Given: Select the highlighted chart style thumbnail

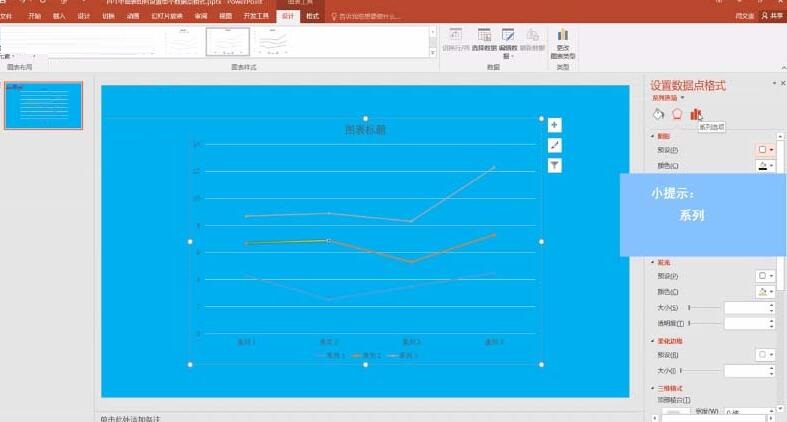Looking at the screenshot, I should 228,42.
